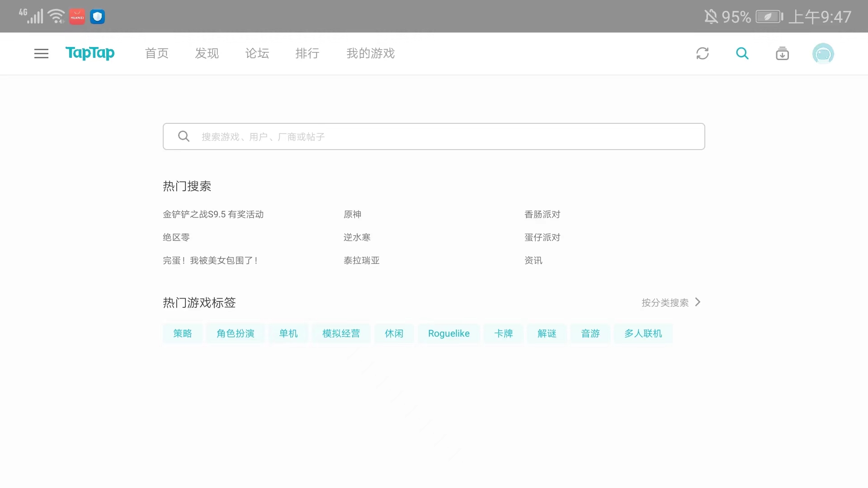Expand 按分类搜索 chevron arrow

(x=698, y=302)
